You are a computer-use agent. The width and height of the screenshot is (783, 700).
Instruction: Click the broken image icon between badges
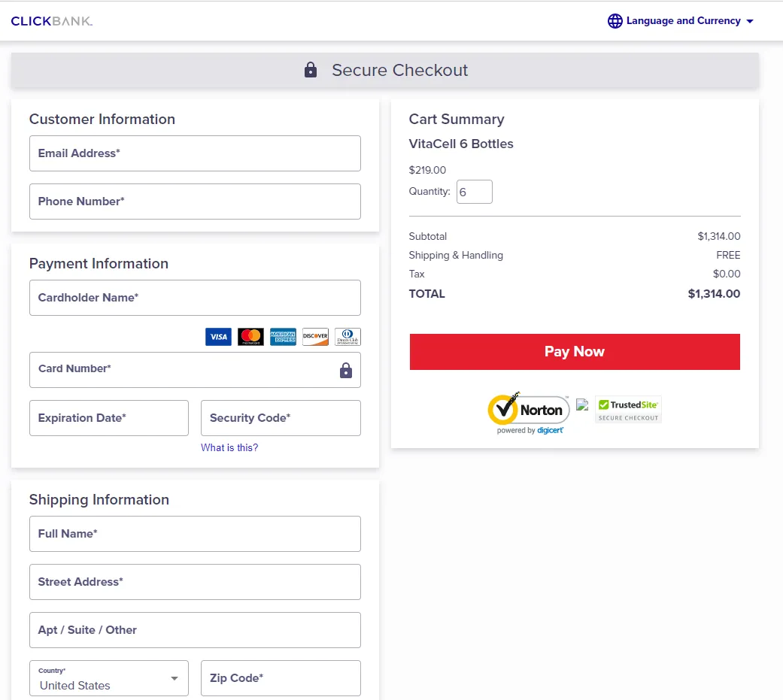pos(582,405)
